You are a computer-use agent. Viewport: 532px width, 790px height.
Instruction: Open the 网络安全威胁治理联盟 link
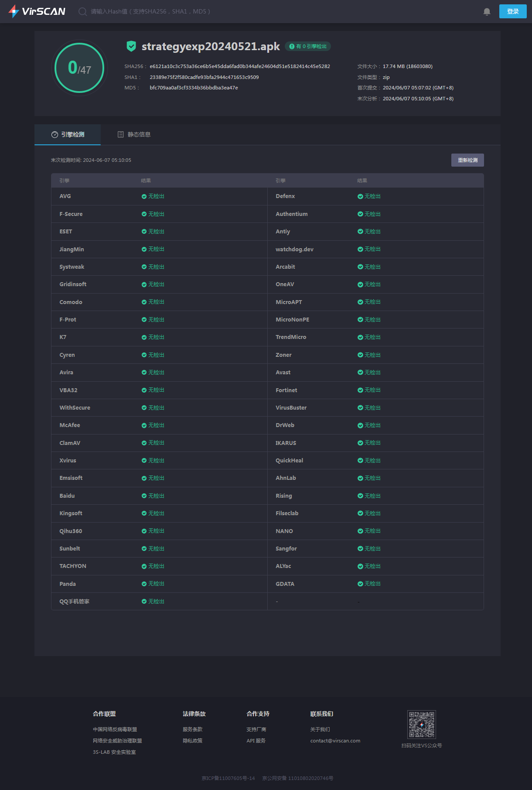tap(117, 741)
